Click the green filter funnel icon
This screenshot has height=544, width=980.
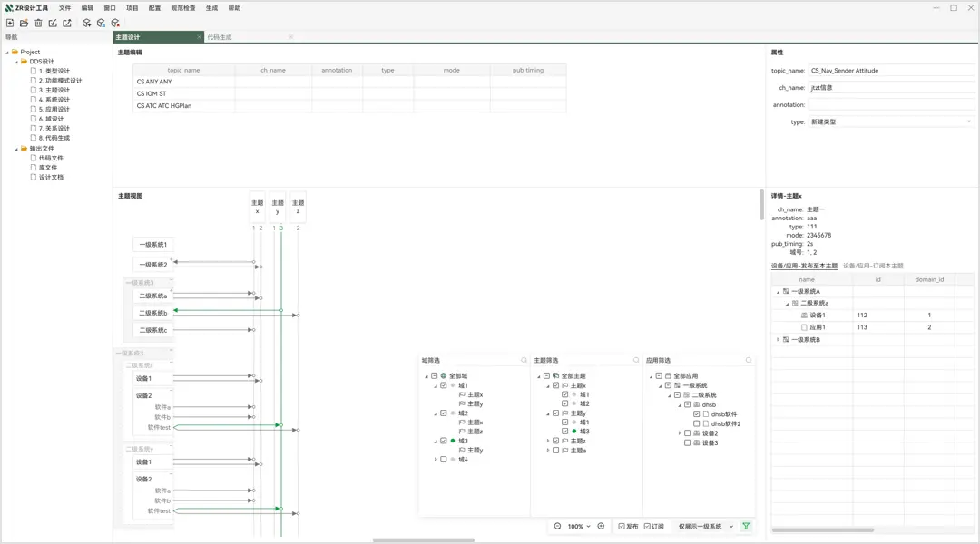click(746, 527)
